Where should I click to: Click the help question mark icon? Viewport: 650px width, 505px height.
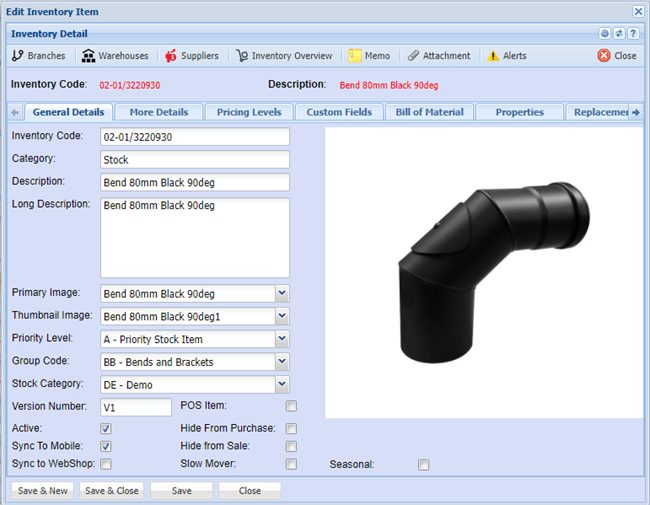[633, 33]
